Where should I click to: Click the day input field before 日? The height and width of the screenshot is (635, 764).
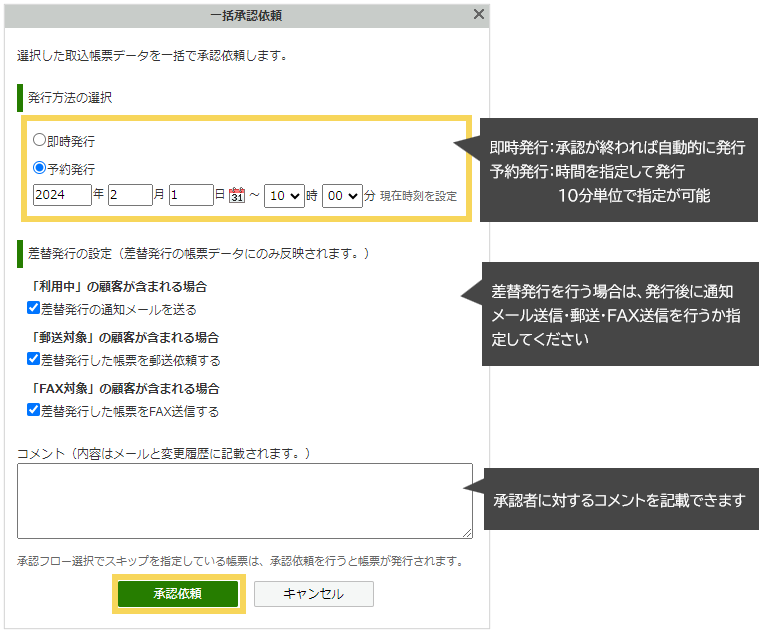coord(191,196)
